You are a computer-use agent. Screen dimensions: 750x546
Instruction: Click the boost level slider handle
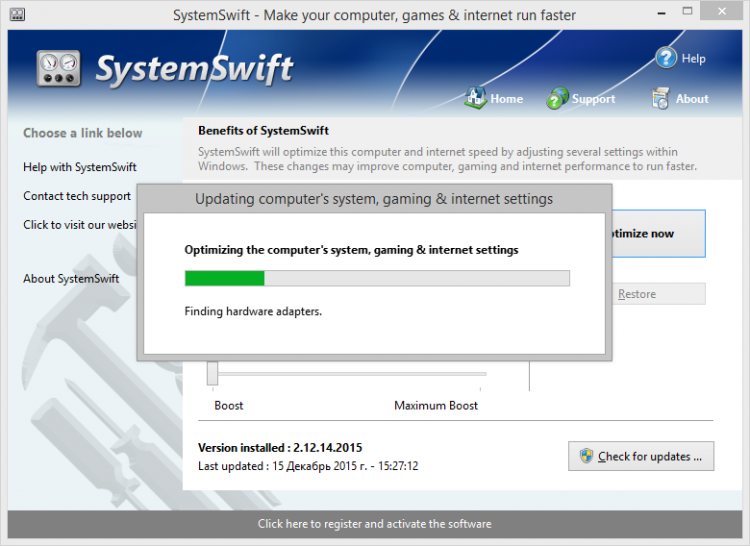click(212, 373)
